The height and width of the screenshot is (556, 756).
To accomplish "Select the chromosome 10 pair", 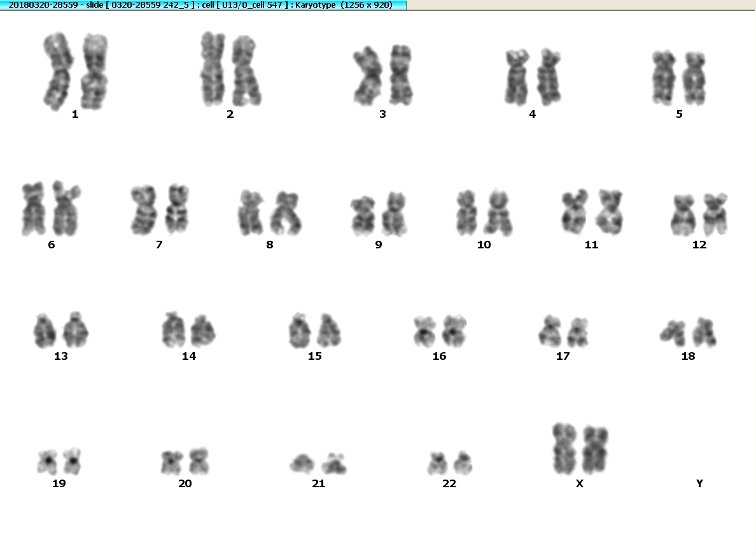I will [x=484, y=213].
